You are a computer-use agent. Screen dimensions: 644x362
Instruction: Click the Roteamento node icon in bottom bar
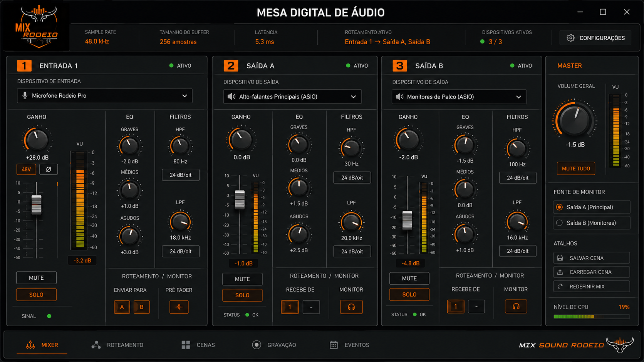96,345
